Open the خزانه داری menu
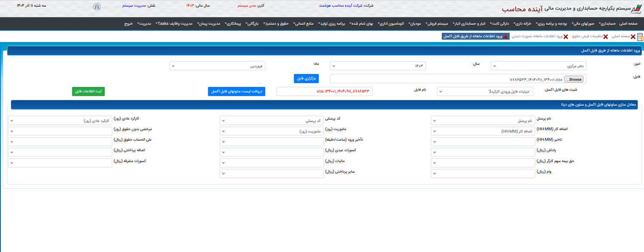This screenshot has width=644, height=252. 522,24
